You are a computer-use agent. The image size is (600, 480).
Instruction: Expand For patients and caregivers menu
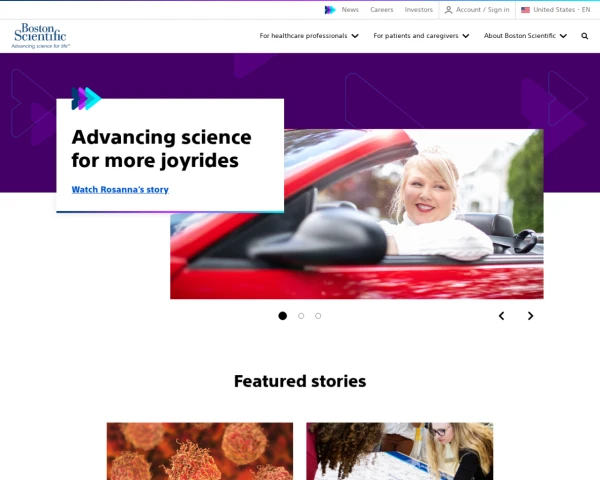tap(421, 36)
